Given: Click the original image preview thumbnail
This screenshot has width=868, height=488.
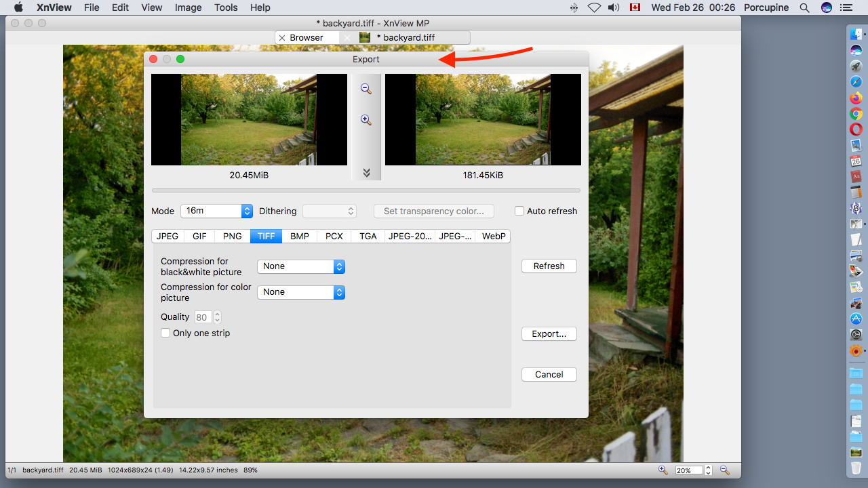Looking at the screenshot, I should point(249,120).
